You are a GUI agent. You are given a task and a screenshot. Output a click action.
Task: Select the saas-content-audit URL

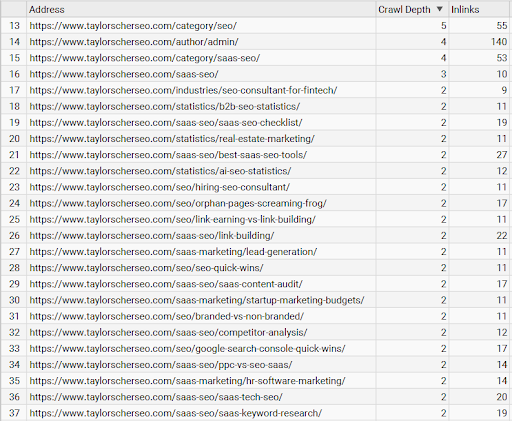[x=166, y=284]
